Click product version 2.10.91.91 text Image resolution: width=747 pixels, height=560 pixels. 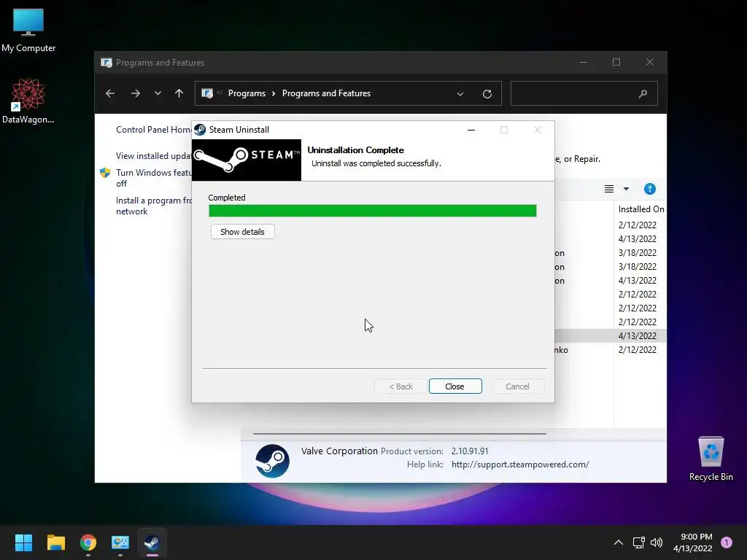click(x=470, y=451)
